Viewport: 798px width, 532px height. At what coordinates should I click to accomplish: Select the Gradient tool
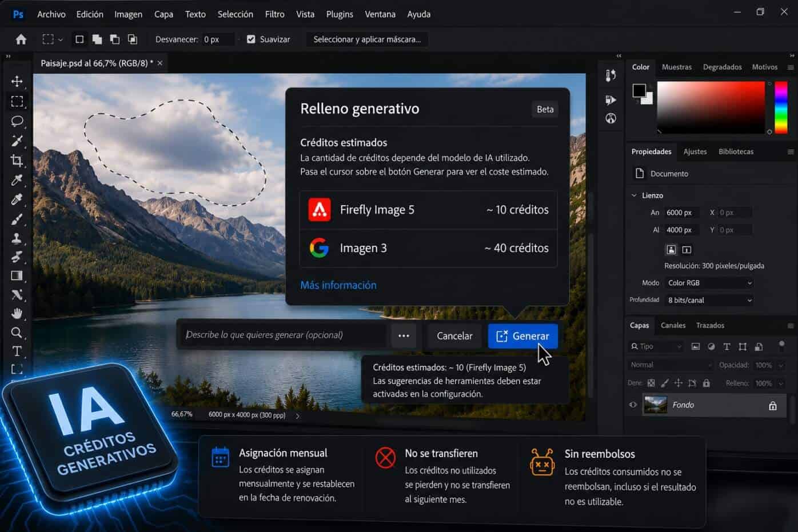tap(17, 275)
